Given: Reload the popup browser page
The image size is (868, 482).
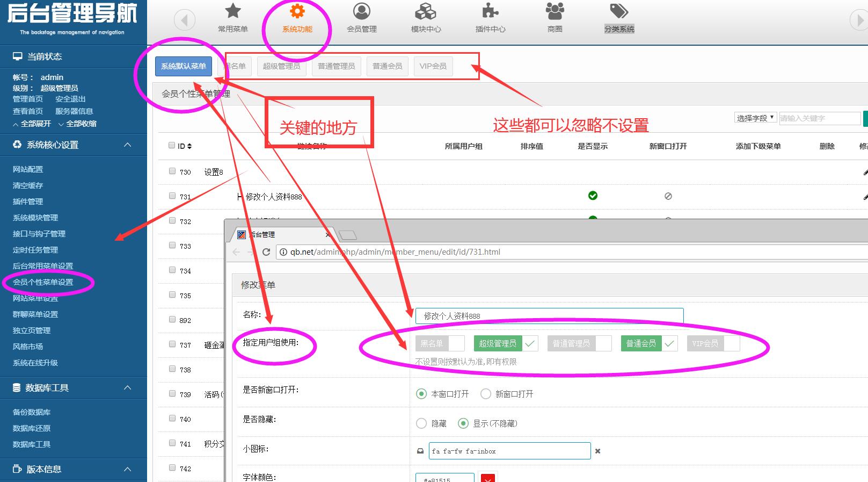Looking at the screenshot, I should coord(266,252).
